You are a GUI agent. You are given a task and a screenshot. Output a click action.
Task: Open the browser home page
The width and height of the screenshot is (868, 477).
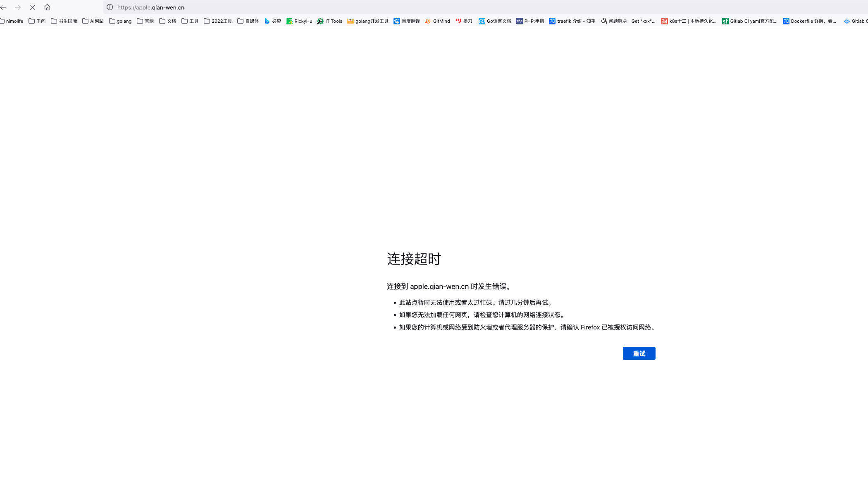pyautogui.click(x=48, y=7)
